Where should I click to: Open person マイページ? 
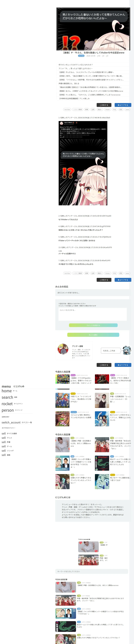(x=12, y=410)
